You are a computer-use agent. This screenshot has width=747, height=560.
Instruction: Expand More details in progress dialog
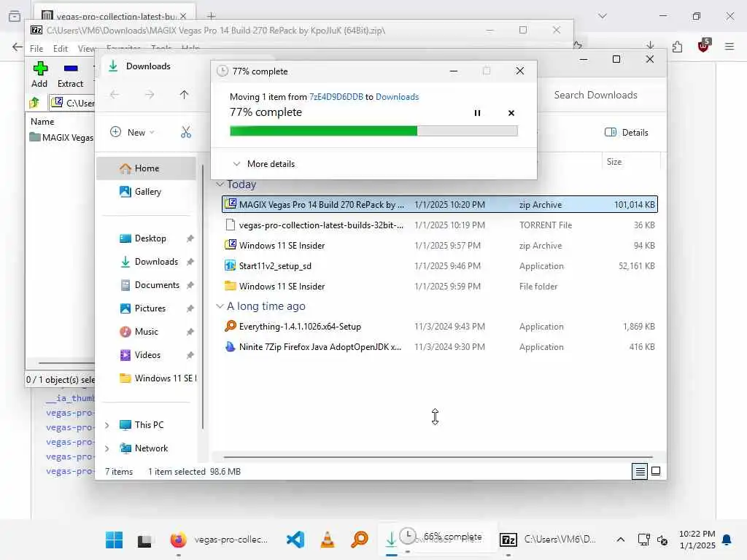[263, 164]
